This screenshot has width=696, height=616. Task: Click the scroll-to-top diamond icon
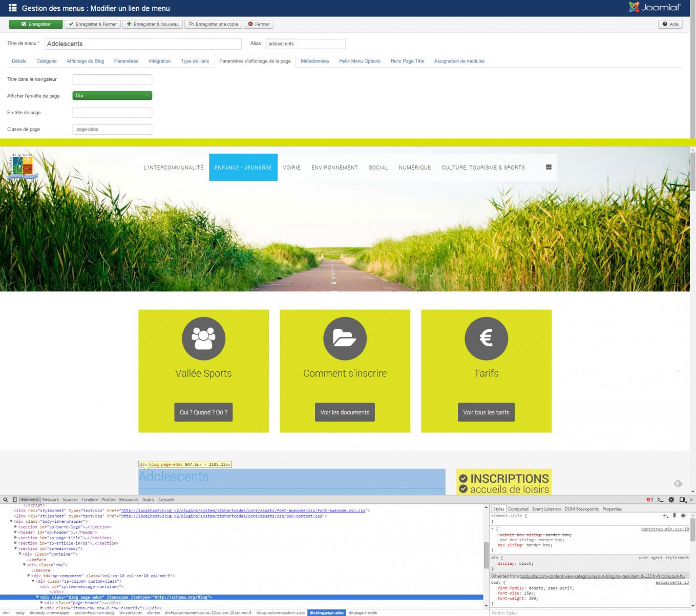coord(678,483)
